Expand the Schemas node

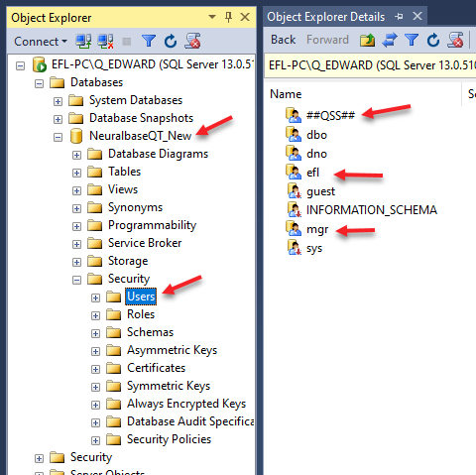tap(95, 333)
